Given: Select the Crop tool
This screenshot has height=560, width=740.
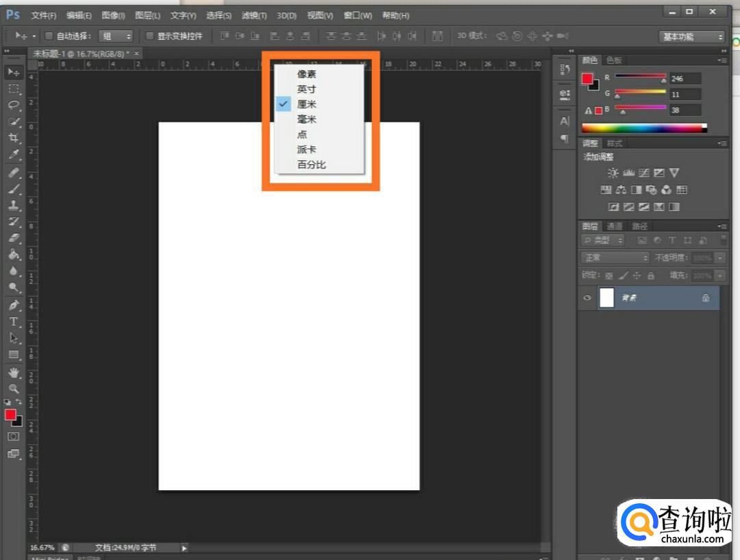Looking at the screenshot, I should tap(13, 138).
